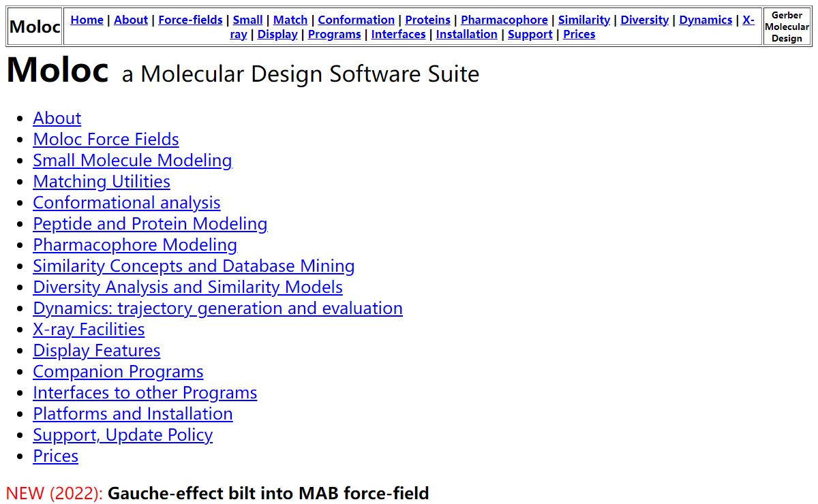The width and height of the screenshot is (818, 504).
Task: Open Display Features link
Action: [x=97, y=351]
